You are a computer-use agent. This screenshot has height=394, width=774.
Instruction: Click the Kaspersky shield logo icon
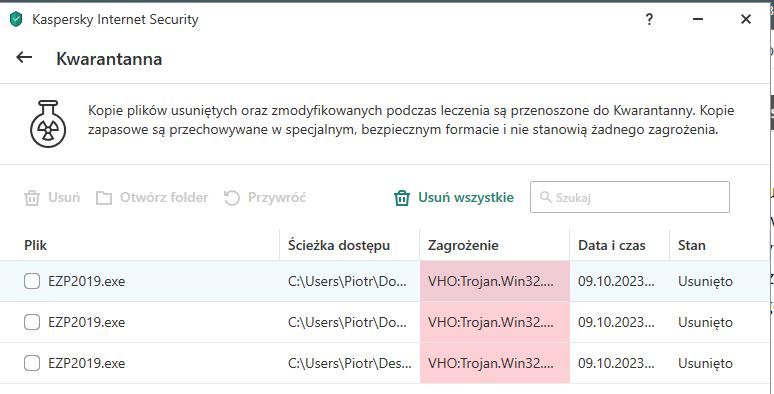click(16, 20)
